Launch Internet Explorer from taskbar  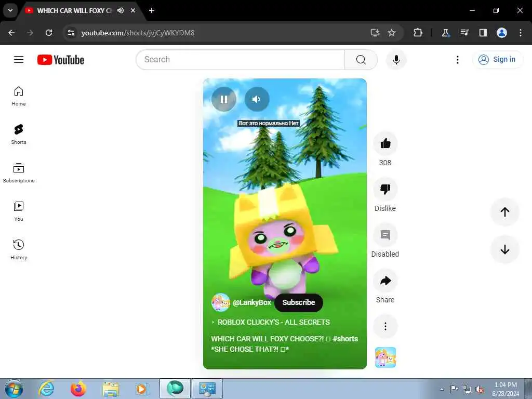click(x=46, y=389)
